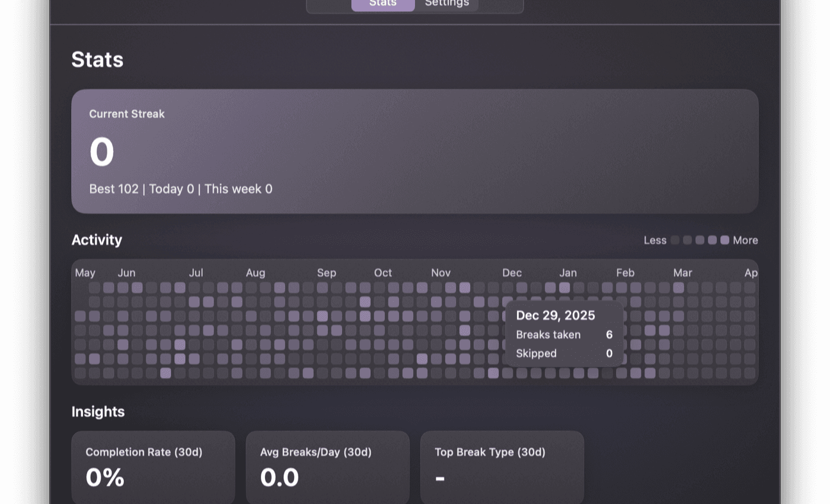Image resolution: width=830 pixels, height=504 pixels.
Task: Click the Sep month label
Action: point(326,273)
